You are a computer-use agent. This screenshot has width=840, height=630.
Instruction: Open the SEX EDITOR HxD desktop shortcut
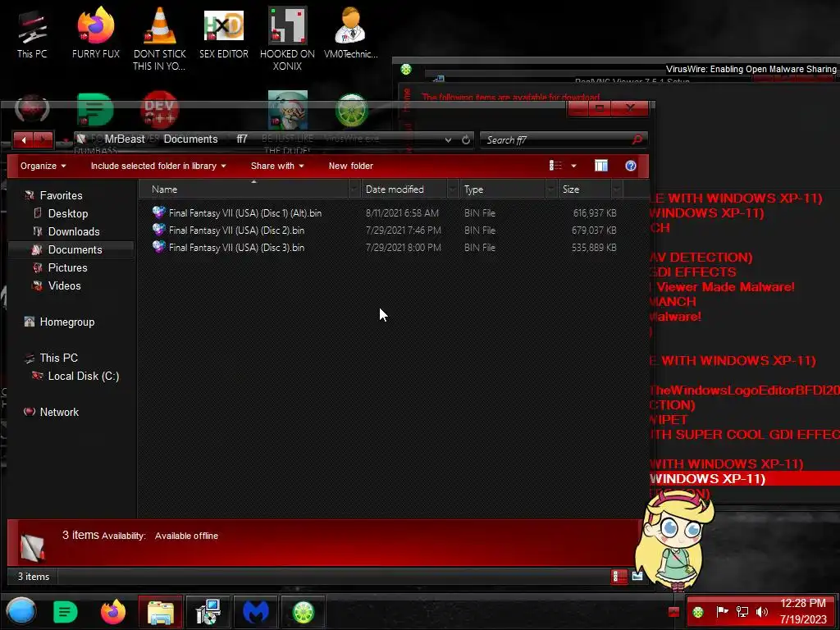pyautogui.click(x=223, y=33)
